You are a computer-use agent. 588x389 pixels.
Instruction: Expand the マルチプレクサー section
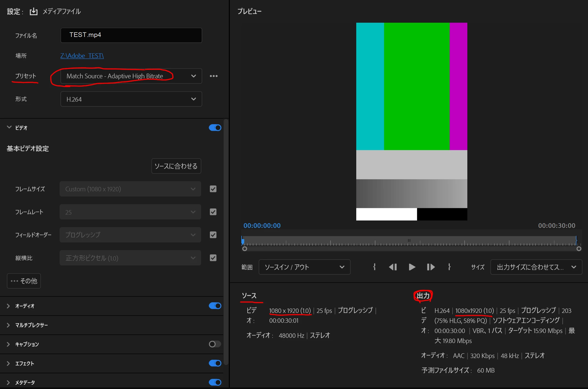[8, 325]
